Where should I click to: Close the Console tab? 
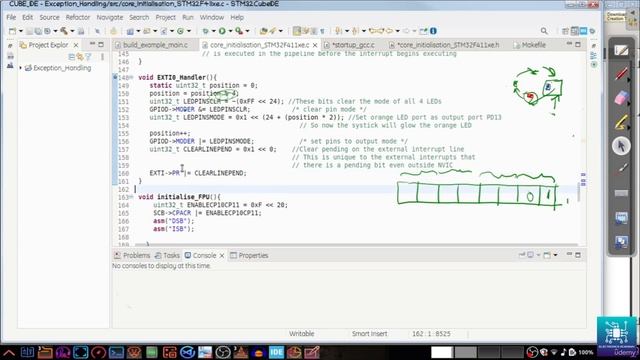tap(222, 256)
